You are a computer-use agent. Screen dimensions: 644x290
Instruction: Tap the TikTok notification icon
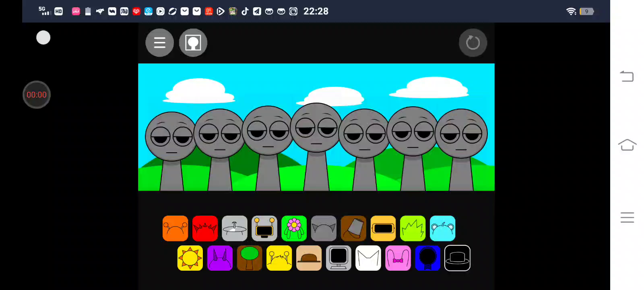(x=245, y=11)
